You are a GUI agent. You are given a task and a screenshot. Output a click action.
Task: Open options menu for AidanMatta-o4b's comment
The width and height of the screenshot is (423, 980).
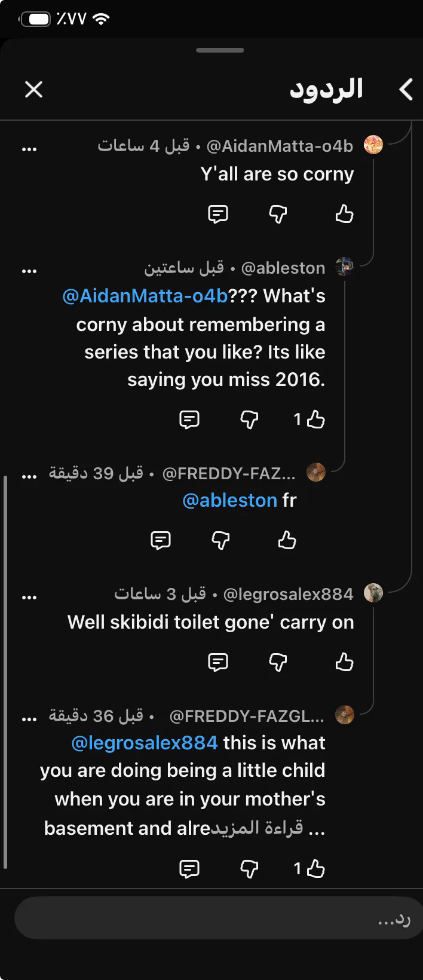coord(29,149)
